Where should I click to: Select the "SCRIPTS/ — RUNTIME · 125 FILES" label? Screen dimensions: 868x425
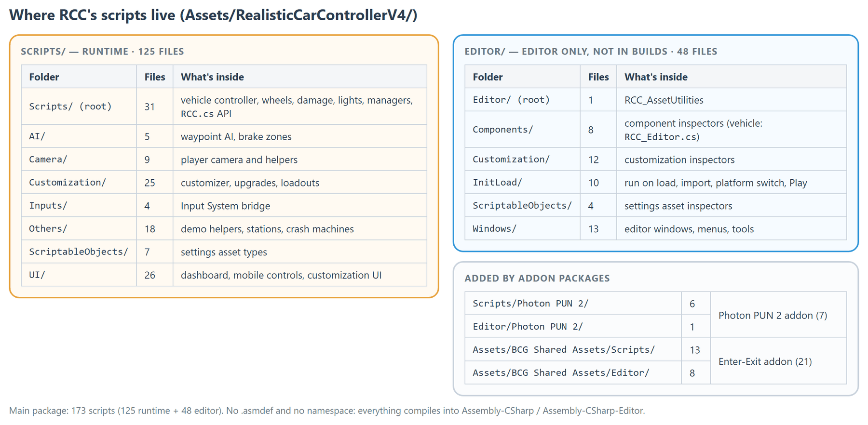(102, 52)
